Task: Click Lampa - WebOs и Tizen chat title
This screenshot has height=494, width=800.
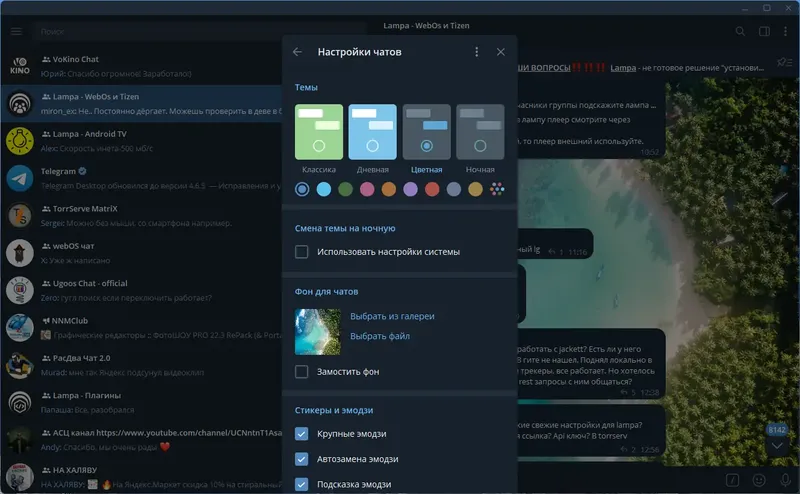Action: click(x=426, y=26)
